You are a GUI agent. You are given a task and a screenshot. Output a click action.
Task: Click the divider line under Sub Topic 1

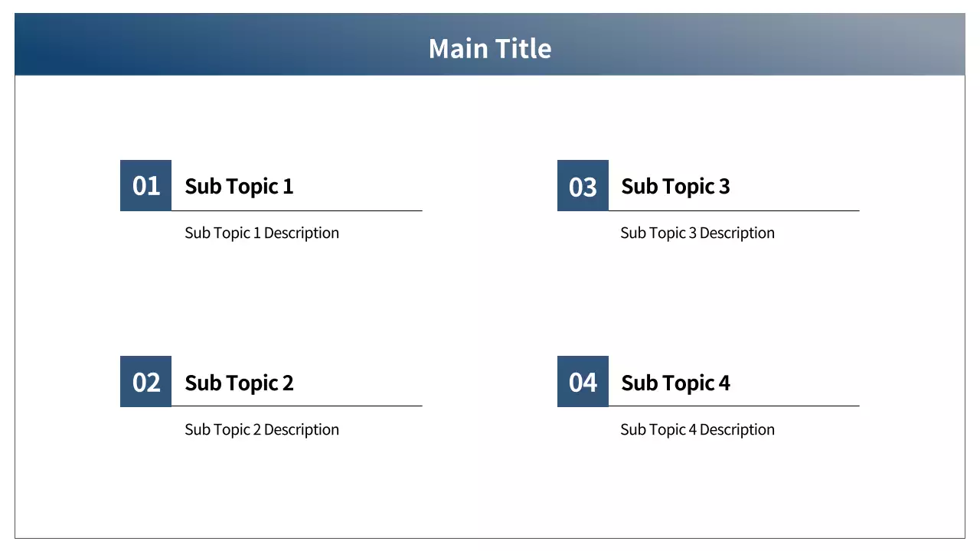(345, 210)
